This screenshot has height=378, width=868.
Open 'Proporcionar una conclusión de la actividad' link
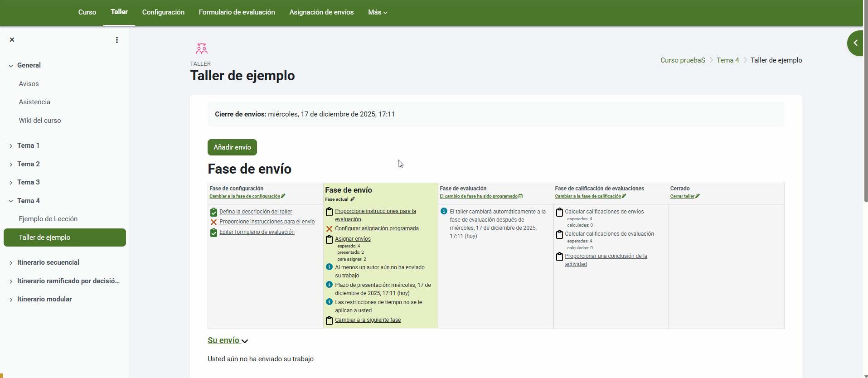click(606, 260)
